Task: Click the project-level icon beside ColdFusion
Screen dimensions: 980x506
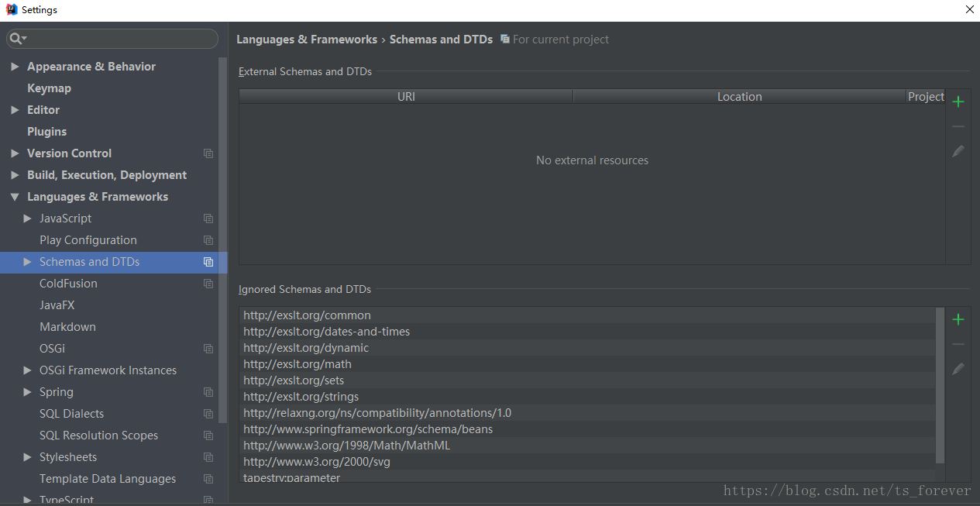Action: [x=208, y=284]
